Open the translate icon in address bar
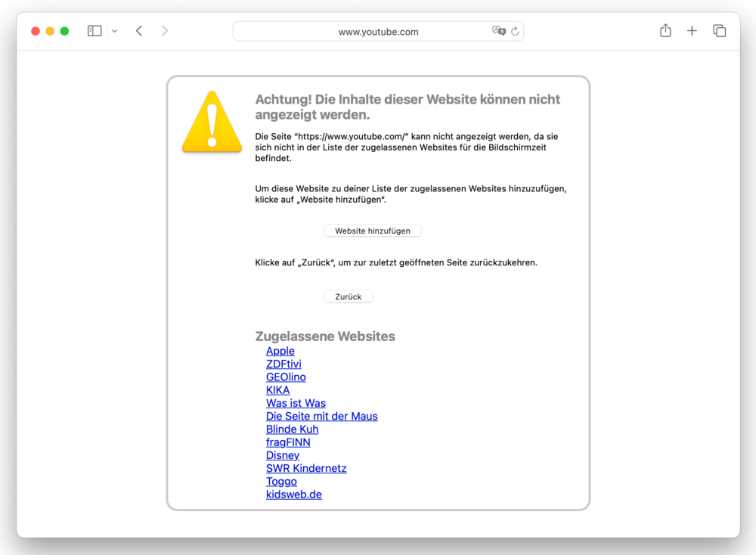Image resolution: width=756 pixels, height=555 pixels. tap(498, 31)
